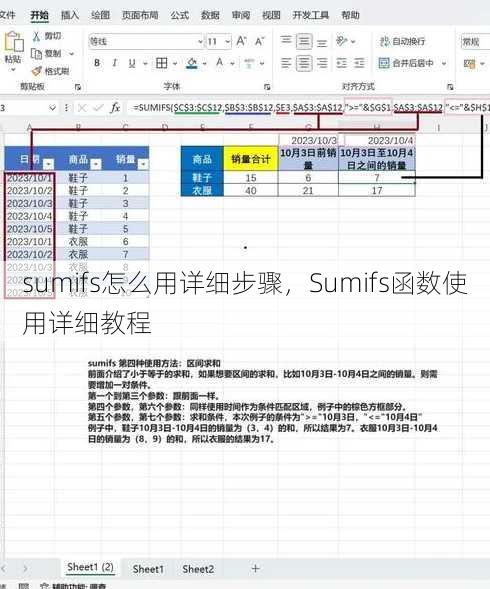Click the phonetic guide (文) icon
Screen dimensions: 490x589
click(249, 63)
